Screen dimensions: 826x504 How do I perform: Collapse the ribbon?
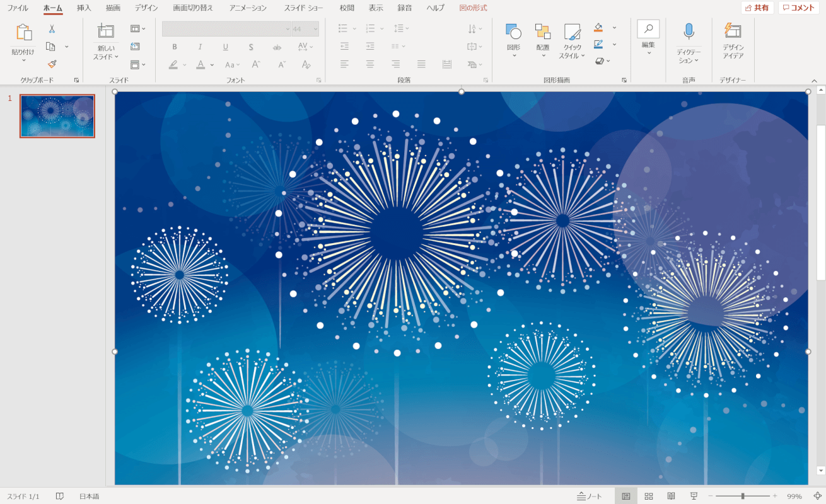(814, 81)
